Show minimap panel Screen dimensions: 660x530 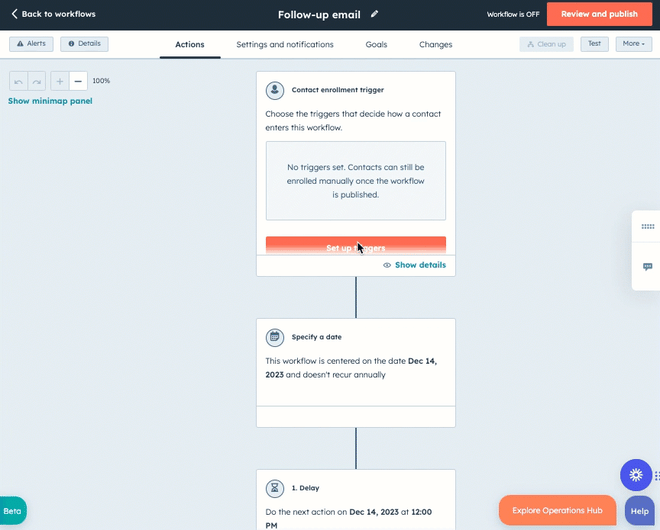click(50, 101)
